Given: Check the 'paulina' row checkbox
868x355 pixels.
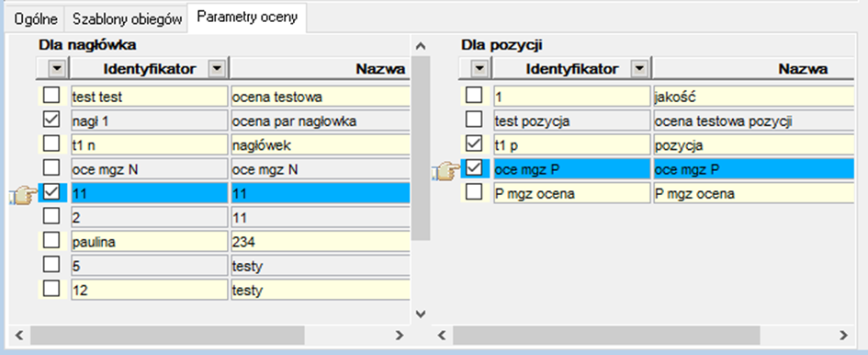Looking at the screenshot, I should tap(51, 241).
